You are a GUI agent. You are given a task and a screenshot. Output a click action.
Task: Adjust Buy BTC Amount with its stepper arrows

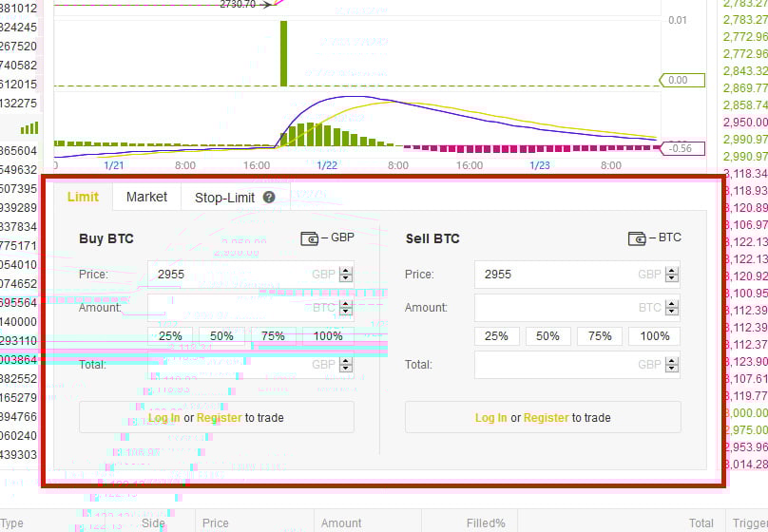[x=346, y=308]
